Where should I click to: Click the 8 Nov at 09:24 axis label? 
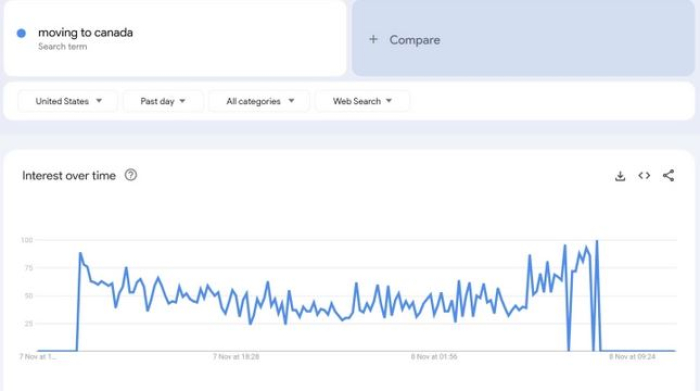pos(632,357)
